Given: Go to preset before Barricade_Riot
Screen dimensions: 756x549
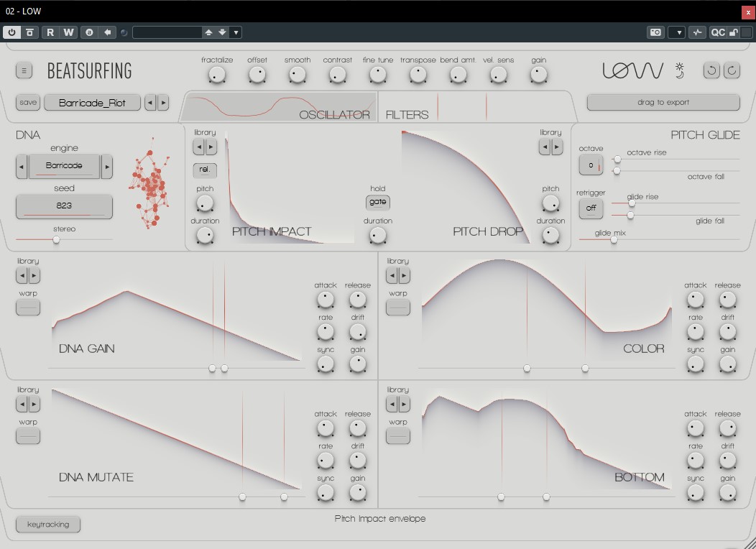Looking at the screenshot, I should pyautogui.click(x=150, y=103).
